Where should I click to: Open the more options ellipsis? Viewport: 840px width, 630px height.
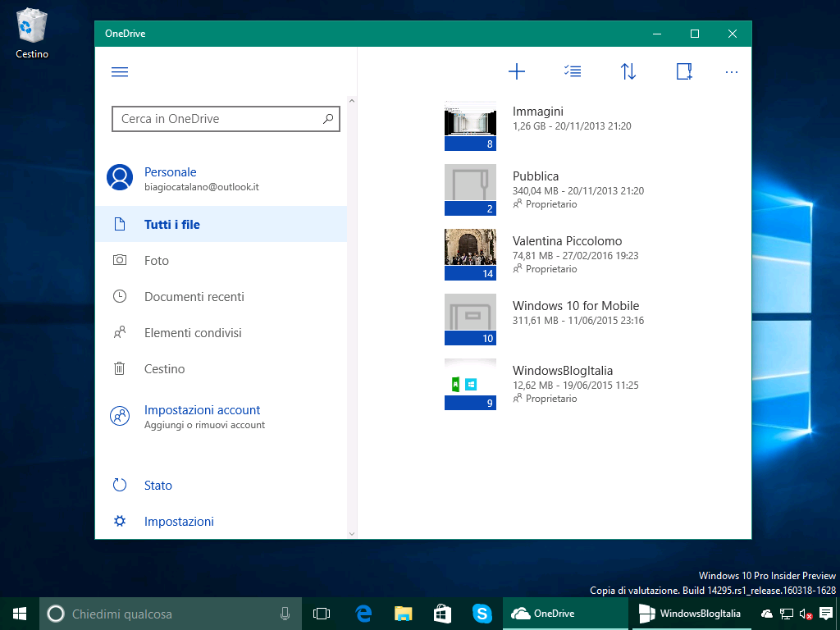pos(731,72)
